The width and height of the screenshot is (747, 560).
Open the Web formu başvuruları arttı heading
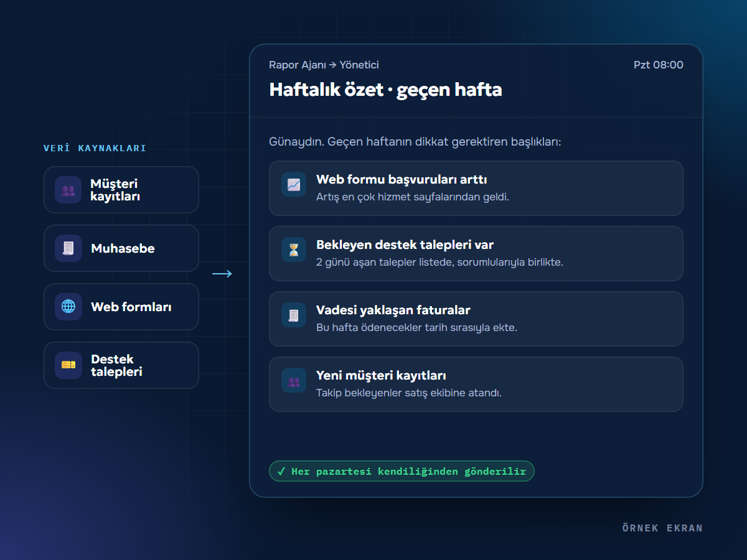tap(402, 180)
